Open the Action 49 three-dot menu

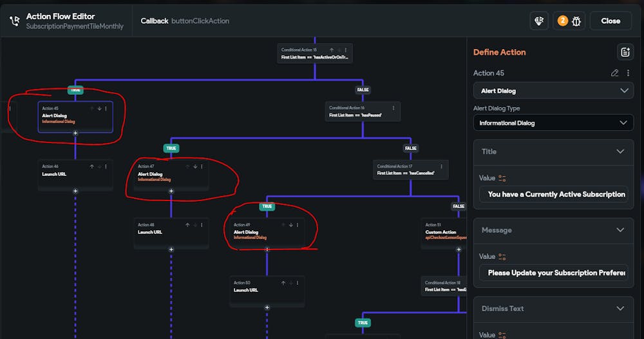(x=298, y=225)
